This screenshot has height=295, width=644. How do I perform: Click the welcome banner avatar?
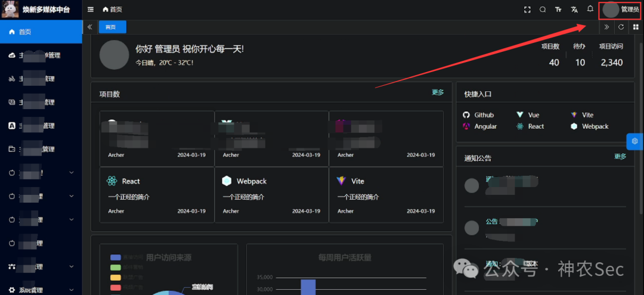click(x=114, y=55)
